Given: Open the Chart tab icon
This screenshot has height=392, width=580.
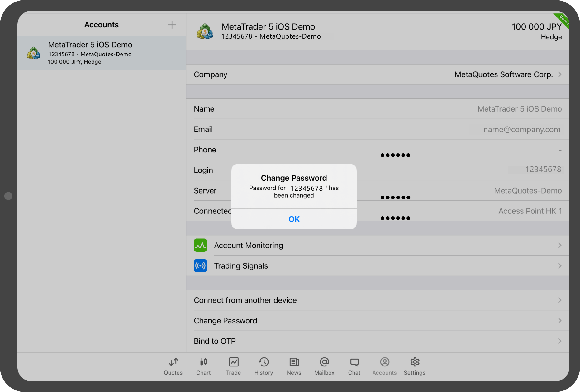Looking at the screenshot, I should [x=203, y=362].
